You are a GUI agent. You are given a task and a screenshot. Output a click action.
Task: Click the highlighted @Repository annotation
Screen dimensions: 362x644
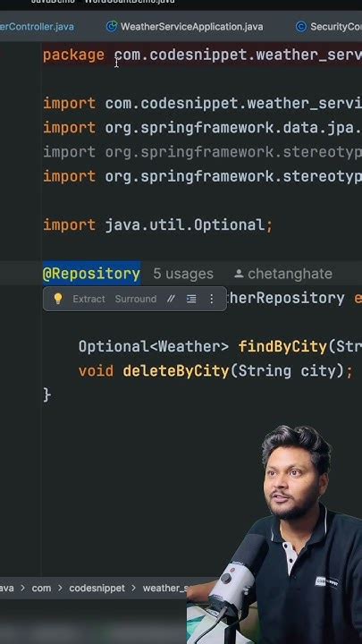(x=91, y=274)
